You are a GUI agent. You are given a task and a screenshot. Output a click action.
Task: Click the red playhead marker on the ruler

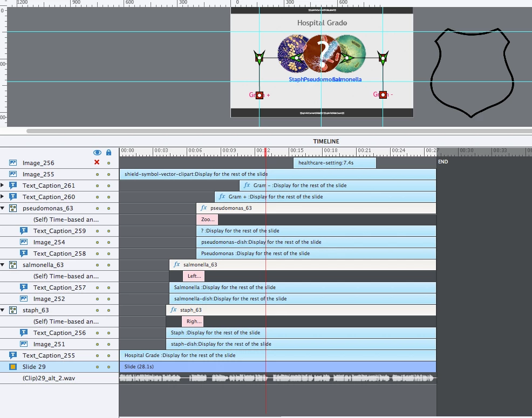(x=265, y=153)
